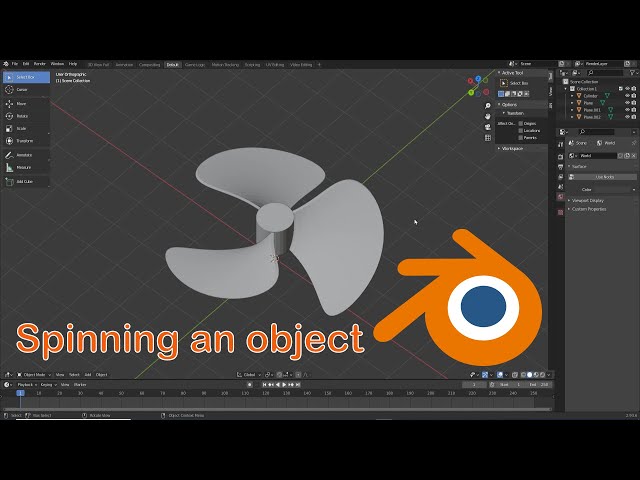Collapse Collection 1 in outliner
The height and width of the screenshot is (480, 640).
coord(566,89)
